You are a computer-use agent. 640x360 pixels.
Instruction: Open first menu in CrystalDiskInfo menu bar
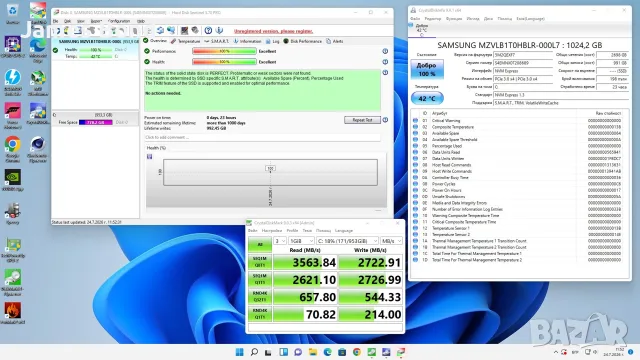415,19
